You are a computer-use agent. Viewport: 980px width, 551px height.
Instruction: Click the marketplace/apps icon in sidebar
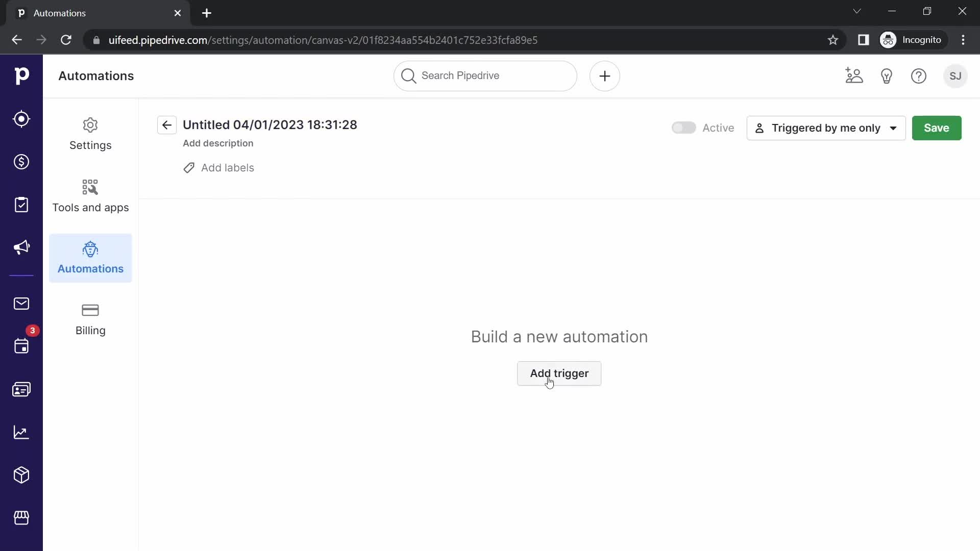[21, 518]
